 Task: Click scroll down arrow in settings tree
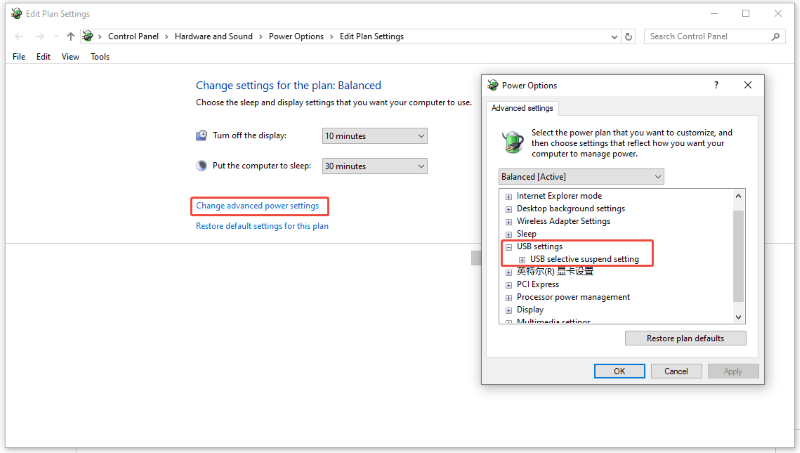pos(738,317)
